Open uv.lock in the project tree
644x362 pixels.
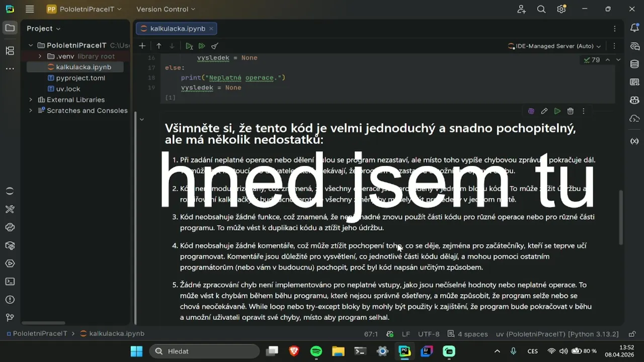(68, 89)
